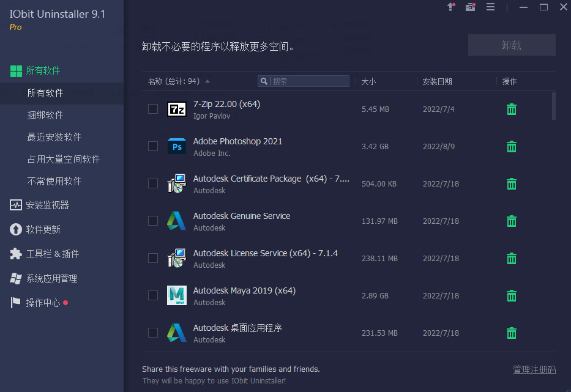The image size is (571, 392).
Task: Click the trash icon for Autodesk Maya 2019
Action: (511, 295)
